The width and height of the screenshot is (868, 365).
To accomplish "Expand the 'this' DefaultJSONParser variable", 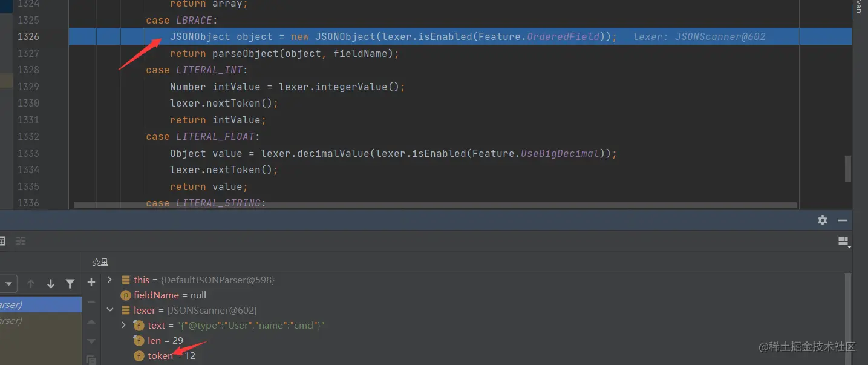I will 109,280.
